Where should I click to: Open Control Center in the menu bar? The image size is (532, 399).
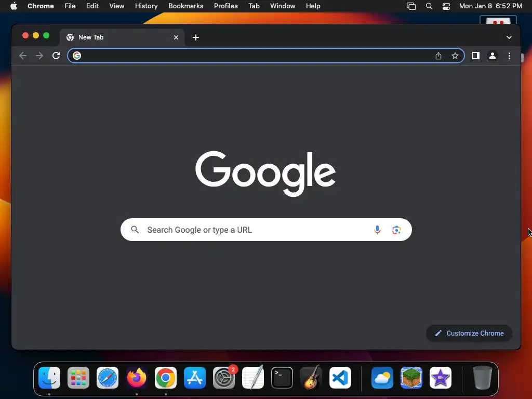coord(446,6)
